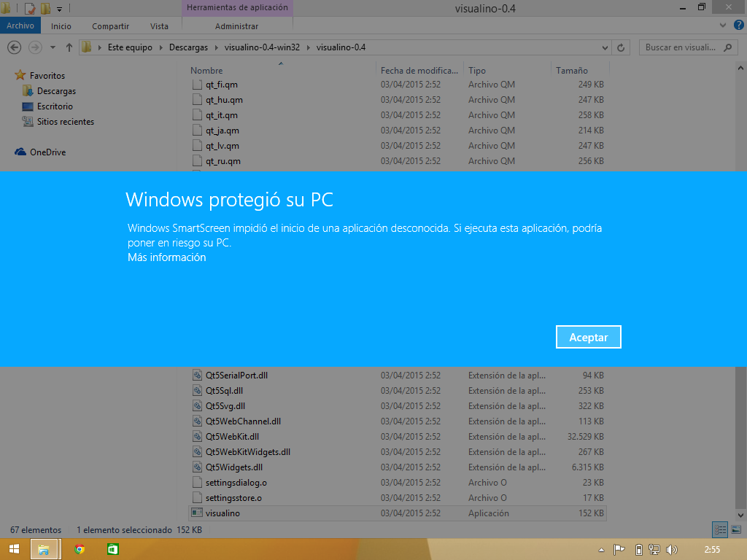Open the Administrar ribbon tab
The width and height of the screenshot is (747, 560).
[237, 26]
